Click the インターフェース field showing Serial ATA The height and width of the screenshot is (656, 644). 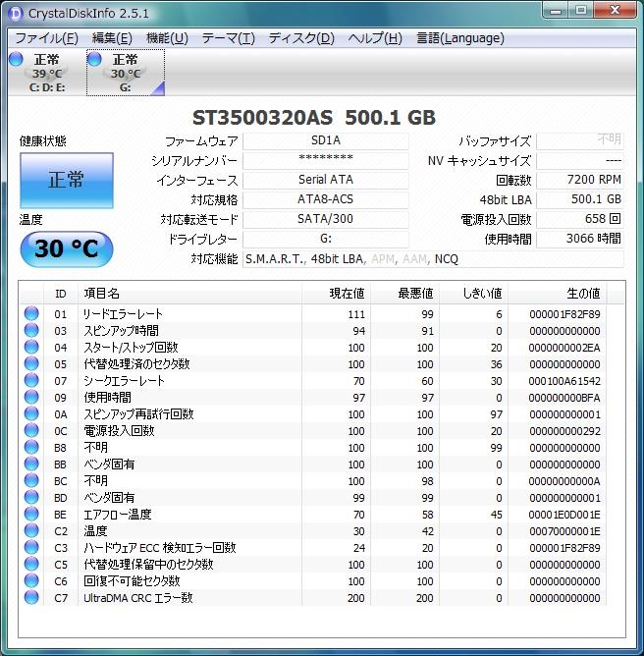(x=326, y=181)
